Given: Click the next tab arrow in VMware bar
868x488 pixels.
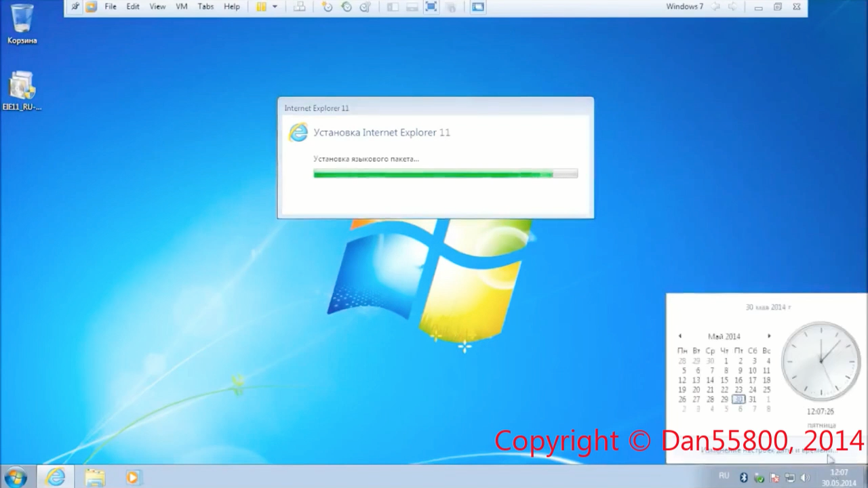Looking at the screenshot, I should click(x=732, y=7).
